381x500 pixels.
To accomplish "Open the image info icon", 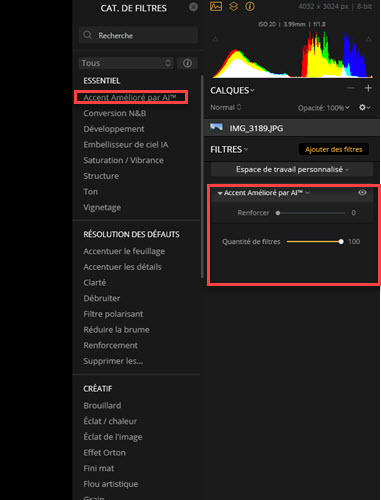I will pos(250,6).
